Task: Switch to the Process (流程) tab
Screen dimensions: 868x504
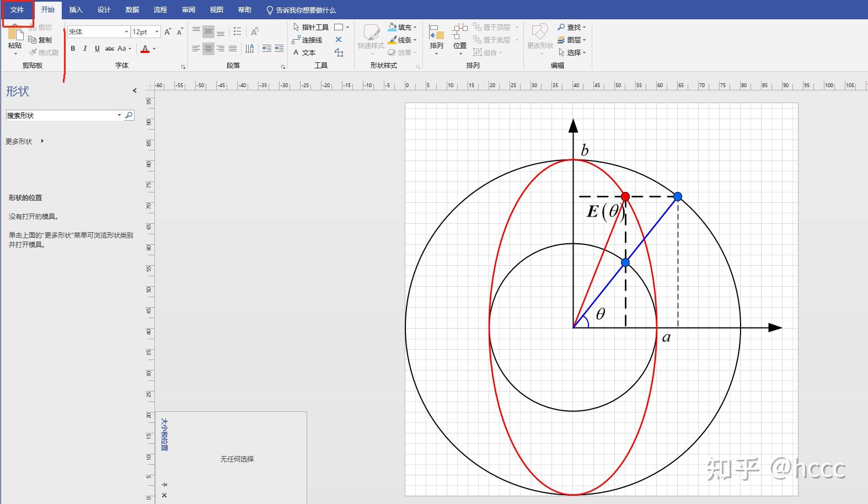Action: 160,10
